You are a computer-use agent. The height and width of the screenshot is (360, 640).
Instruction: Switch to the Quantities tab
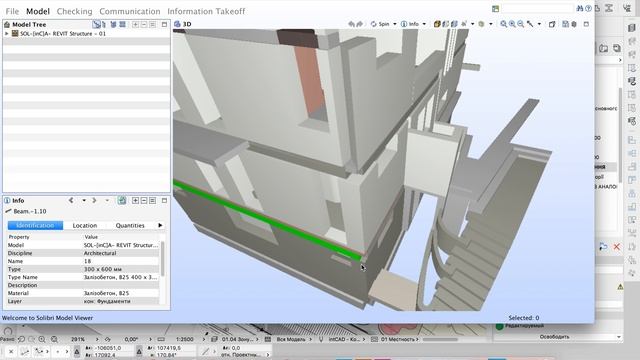130,225
